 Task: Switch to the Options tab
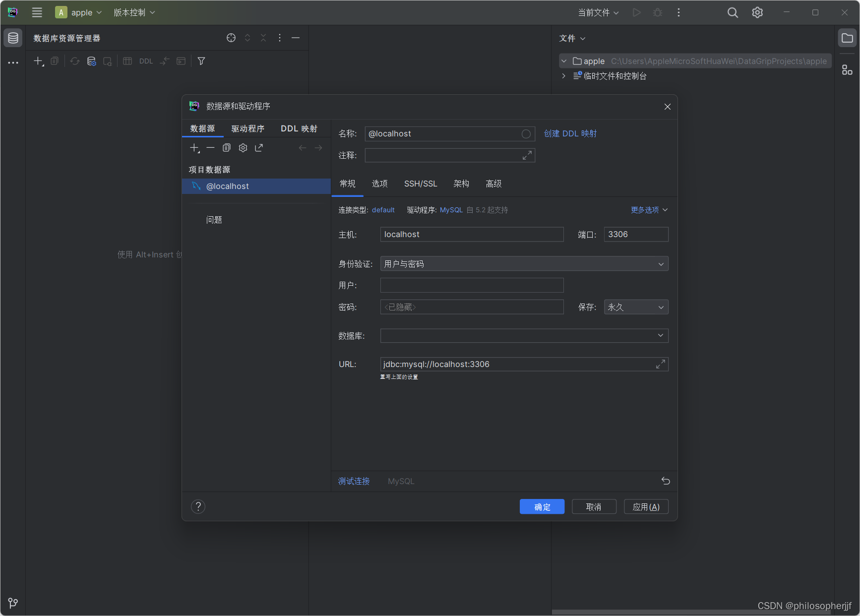click(x=380, y=184)
